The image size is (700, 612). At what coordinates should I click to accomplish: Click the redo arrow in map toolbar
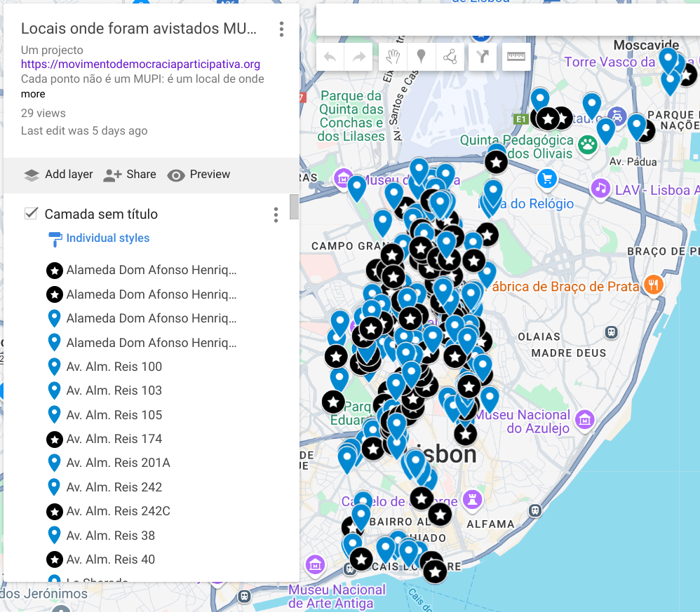click(359, 57)
